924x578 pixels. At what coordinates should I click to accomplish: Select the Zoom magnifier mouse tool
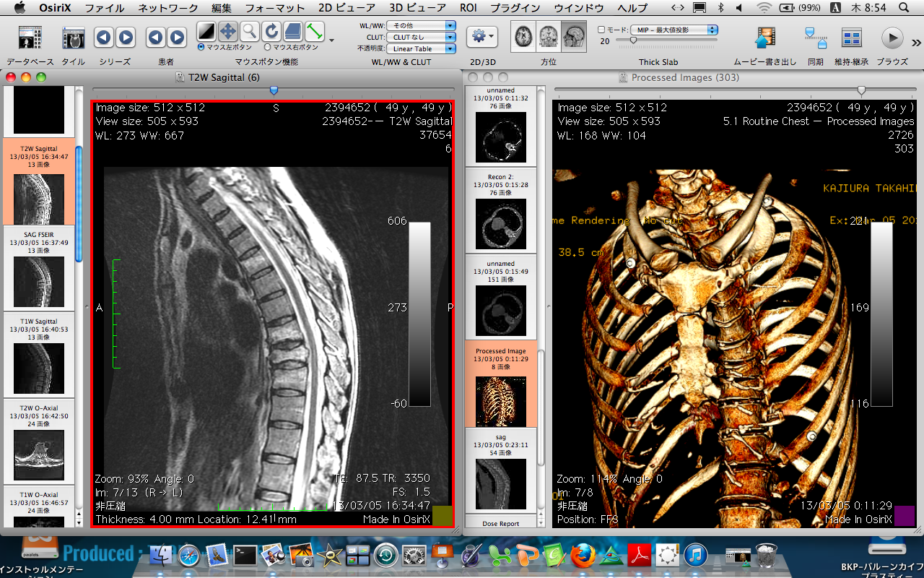(x=250, y=31)
